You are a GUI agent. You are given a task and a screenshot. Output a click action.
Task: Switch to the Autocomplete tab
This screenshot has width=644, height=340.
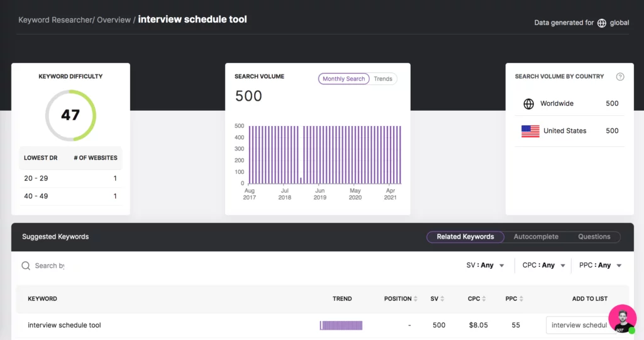point(536,237)
